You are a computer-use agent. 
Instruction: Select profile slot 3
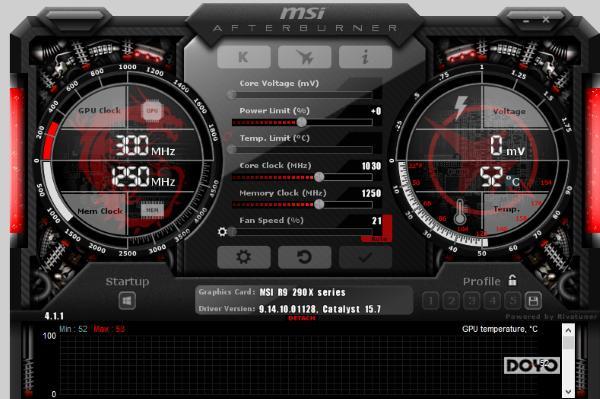472,301
